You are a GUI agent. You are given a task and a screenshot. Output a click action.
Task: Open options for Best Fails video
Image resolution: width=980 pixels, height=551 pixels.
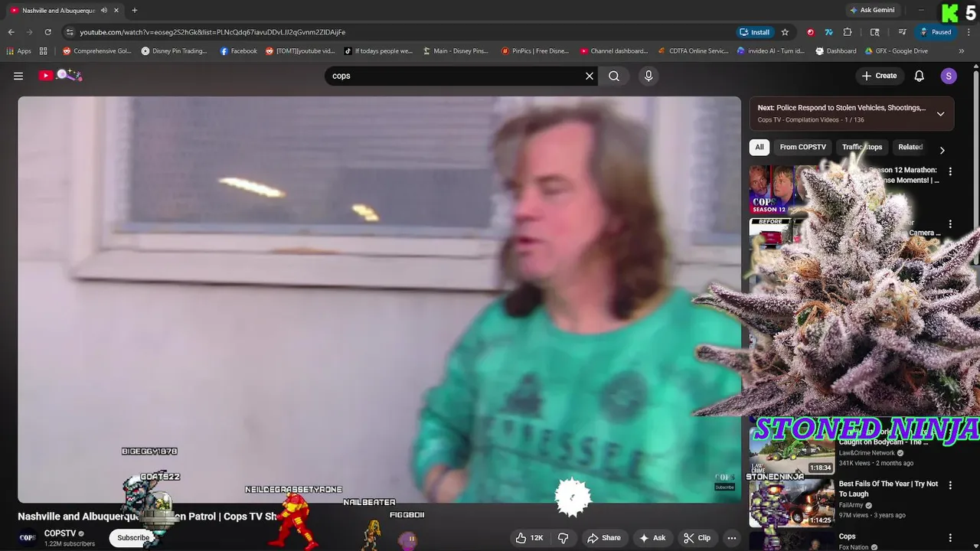pyautogui.click(x=950, y=485)
